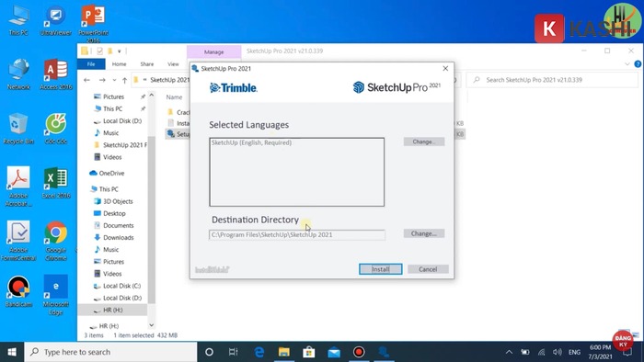
Task: Open UltraViewer desktop icon
Action: click(55, 21)
